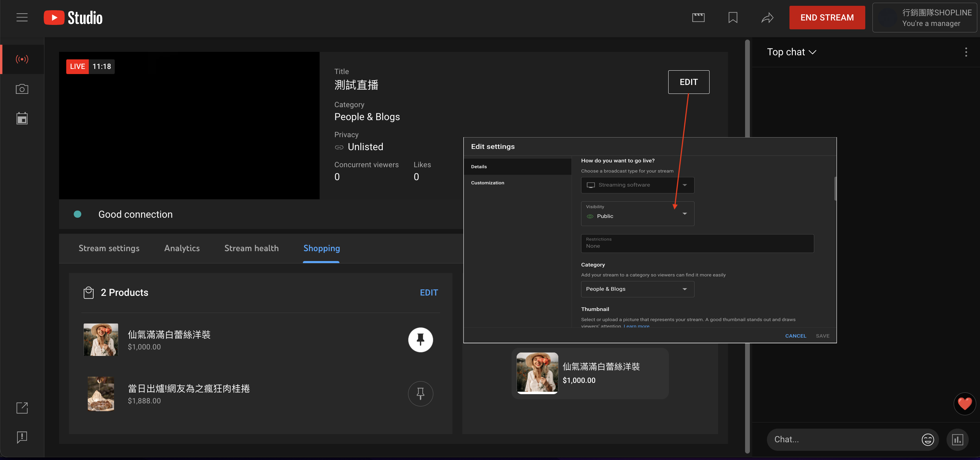Viewport: 980px width, 460px height.
Task: Click the live stream video preview
Action: [189, 126]
